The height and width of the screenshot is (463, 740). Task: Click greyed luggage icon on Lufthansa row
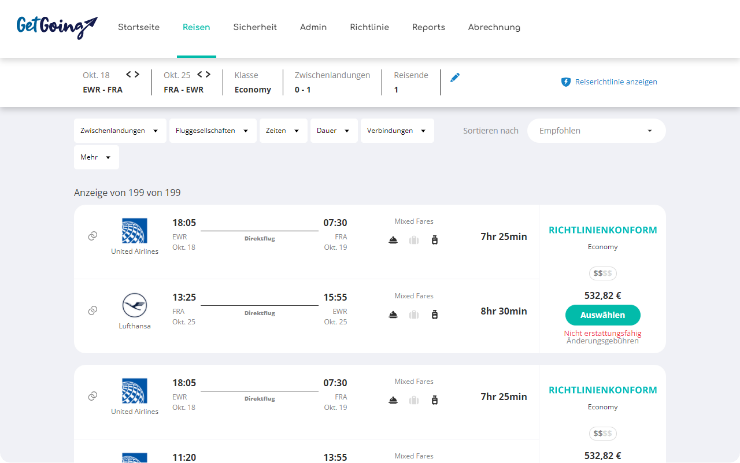point(414,315)
